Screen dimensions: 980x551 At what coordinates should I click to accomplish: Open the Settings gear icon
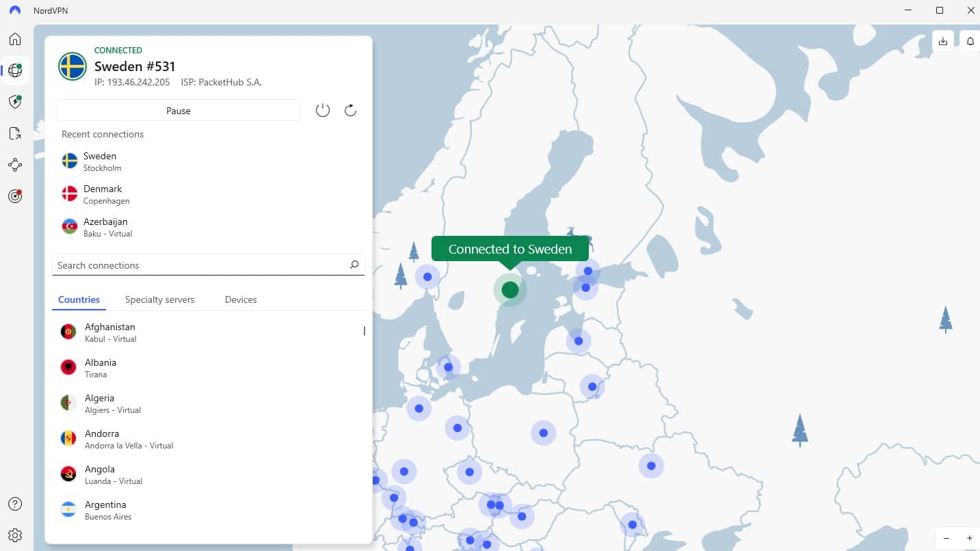coord(15,535)
